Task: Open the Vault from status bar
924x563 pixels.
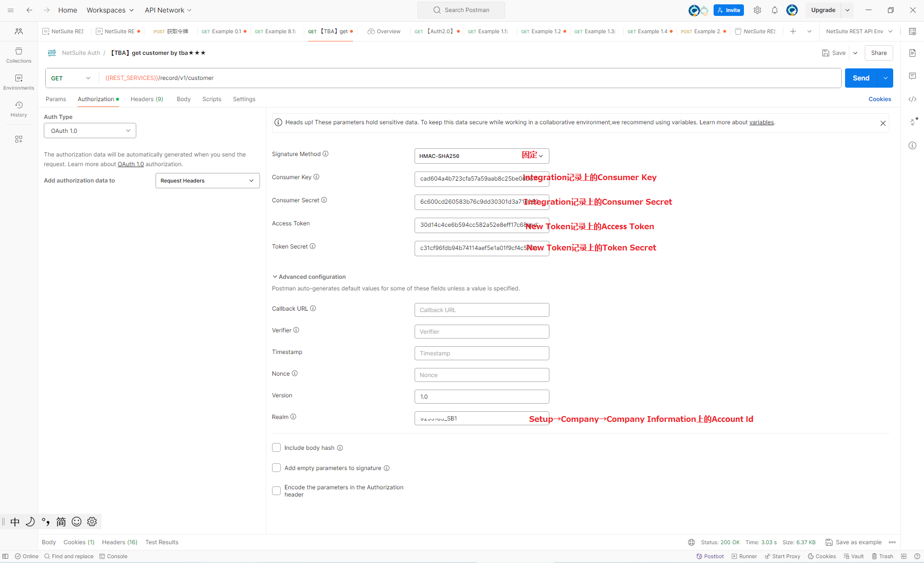Action: click(854, 556)
